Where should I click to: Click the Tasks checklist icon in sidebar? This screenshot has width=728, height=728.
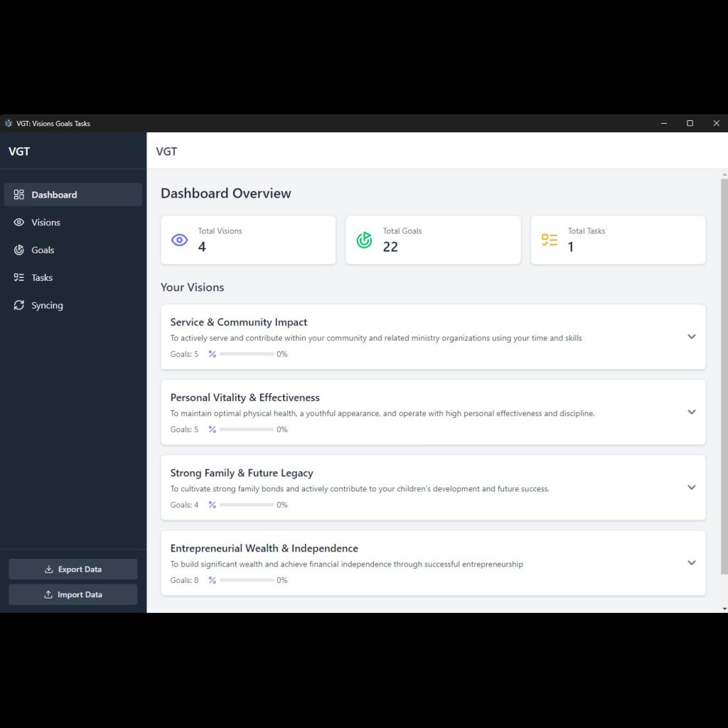click(19, 278)
